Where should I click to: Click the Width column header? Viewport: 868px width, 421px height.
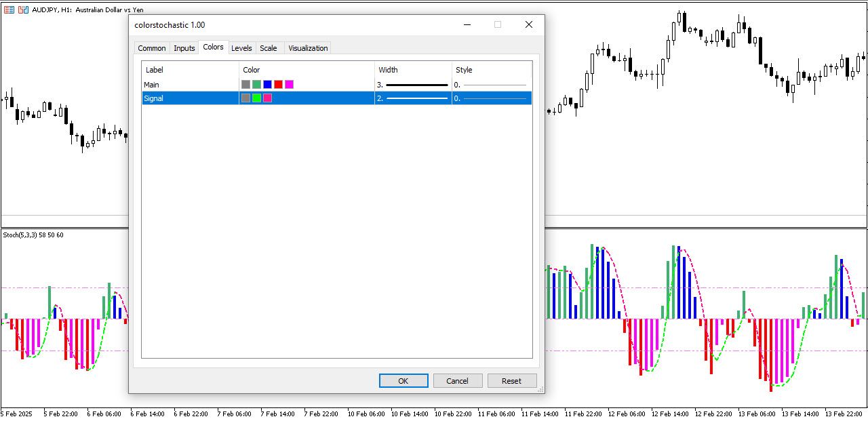pyautogui.click(x=413, y=70)
